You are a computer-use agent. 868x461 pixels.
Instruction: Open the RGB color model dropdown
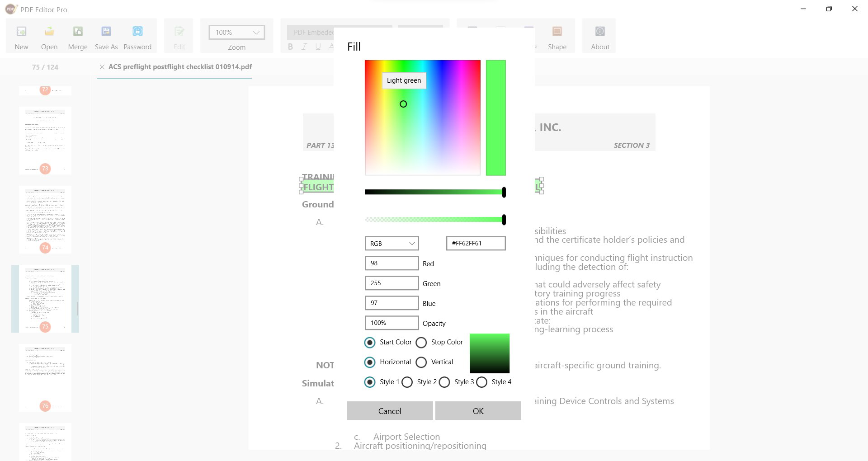392,243
